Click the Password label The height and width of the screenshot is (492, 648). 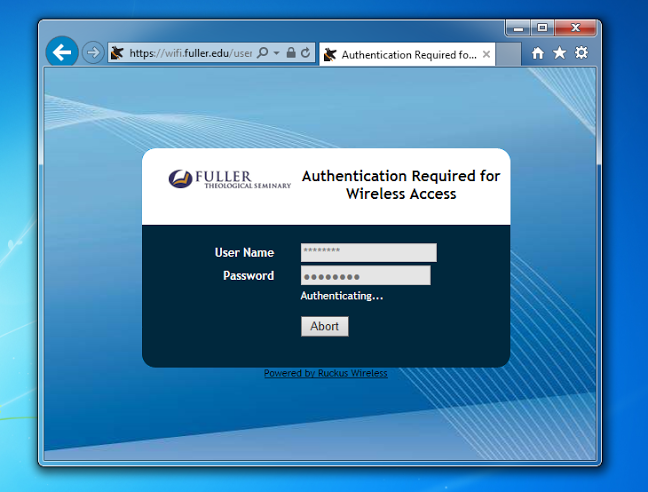point(248,276)
